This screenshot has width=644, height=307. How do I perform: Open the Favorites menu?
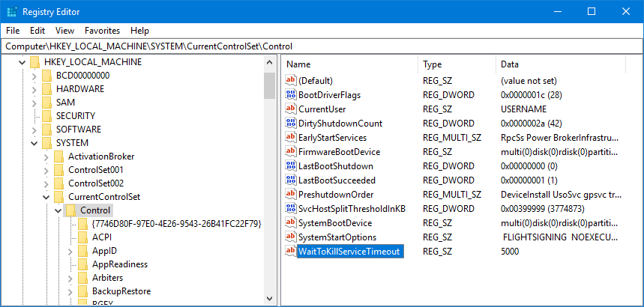pyautogui.click(x=102, y=31)
